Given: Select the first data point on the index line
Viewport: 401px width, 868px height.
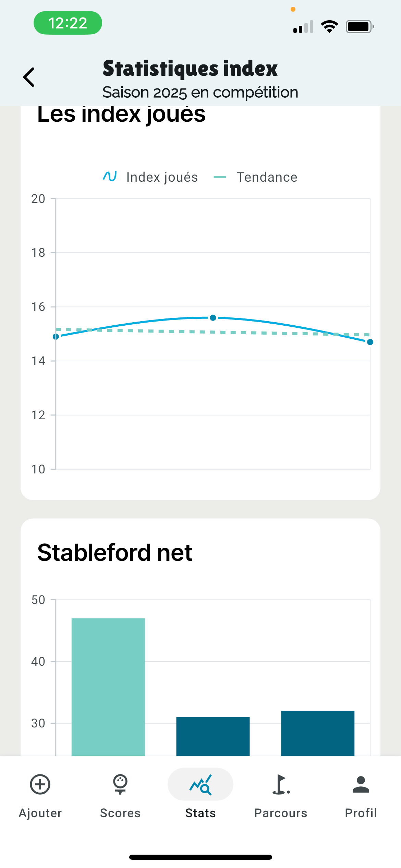Looking at the screenshot, I should (x=56, y=337).
